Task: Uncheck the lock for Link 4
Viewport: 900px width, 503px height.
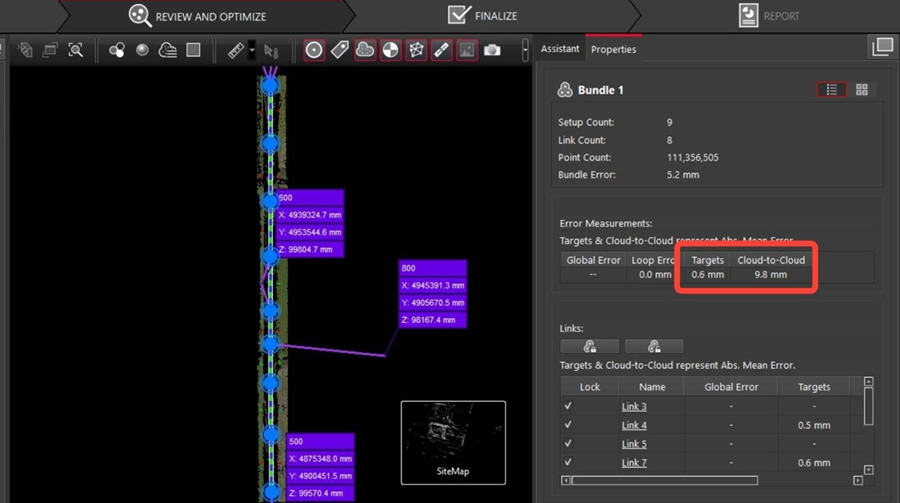Action: [568, 425]
